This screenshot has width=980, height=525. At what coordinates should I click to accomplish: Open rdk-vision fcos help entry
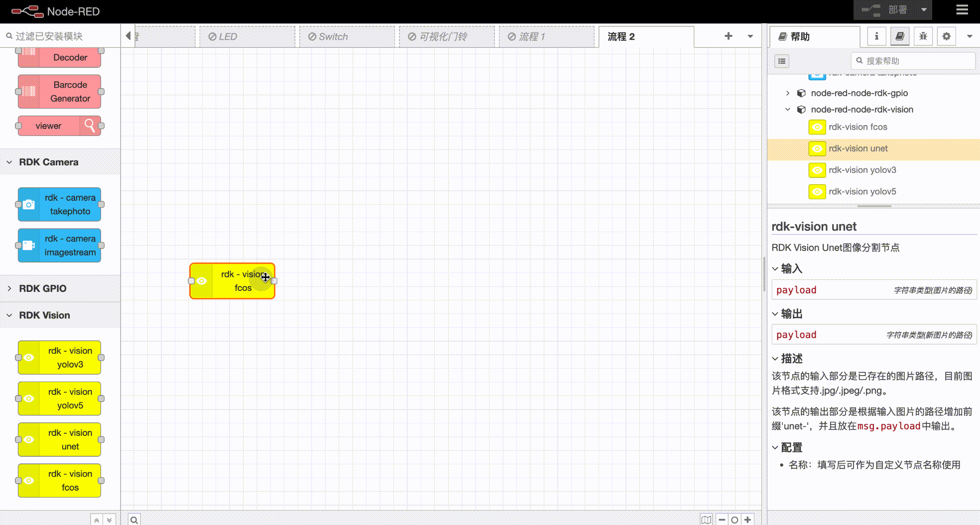873,127
